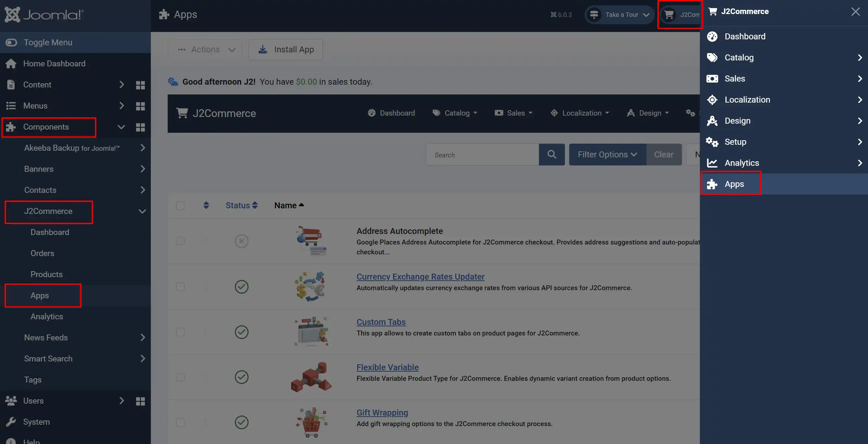Screen dimensions: 868x444
Task: Click the Clear filter button
Action: point(664,155)
